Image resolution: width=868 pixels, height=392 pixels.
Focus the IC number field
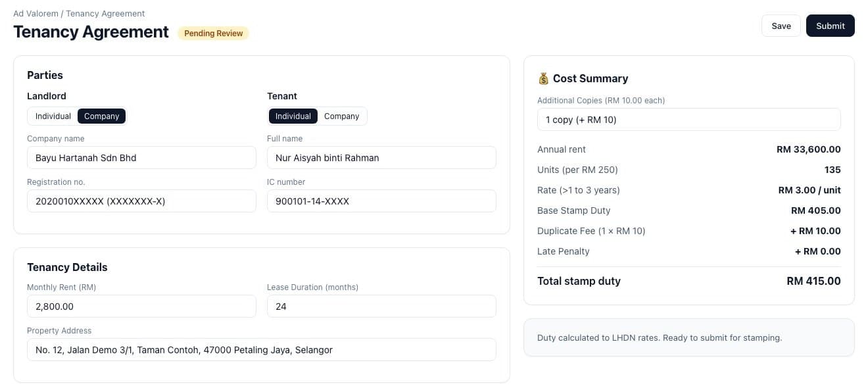pyautogui.click(x=381, y=201)
